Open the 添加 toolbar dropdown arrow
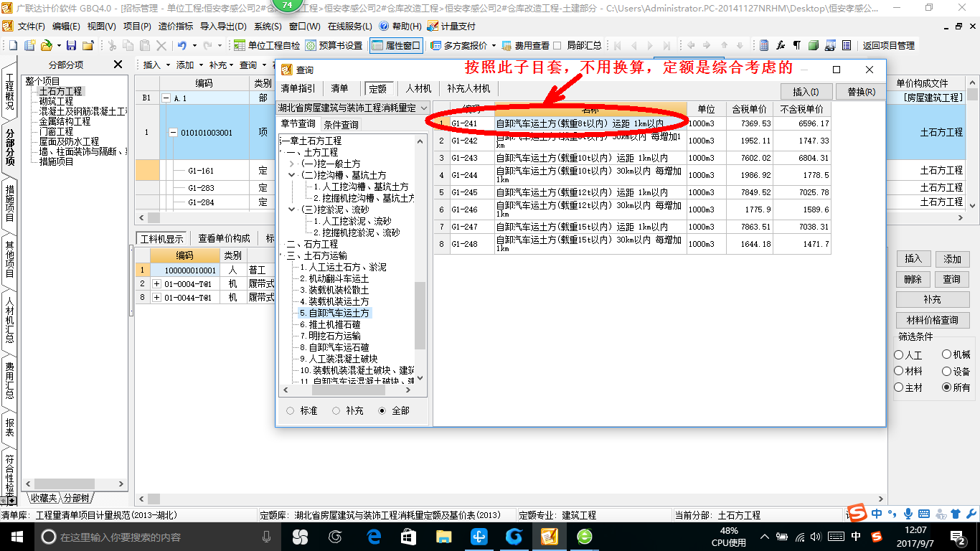Viewport: 980px width, 551px height. pyautogui.click(x=202, y=65)
